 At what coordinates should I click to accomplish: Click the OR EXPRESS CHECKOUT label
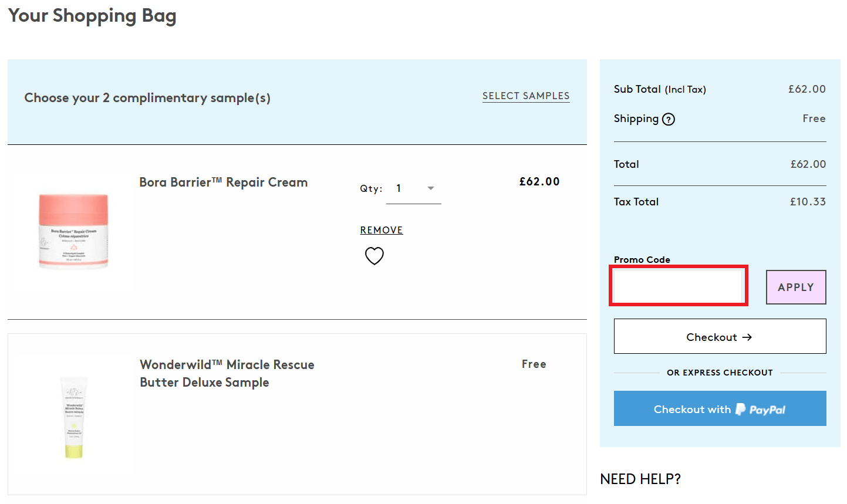(x=720, y=373)
